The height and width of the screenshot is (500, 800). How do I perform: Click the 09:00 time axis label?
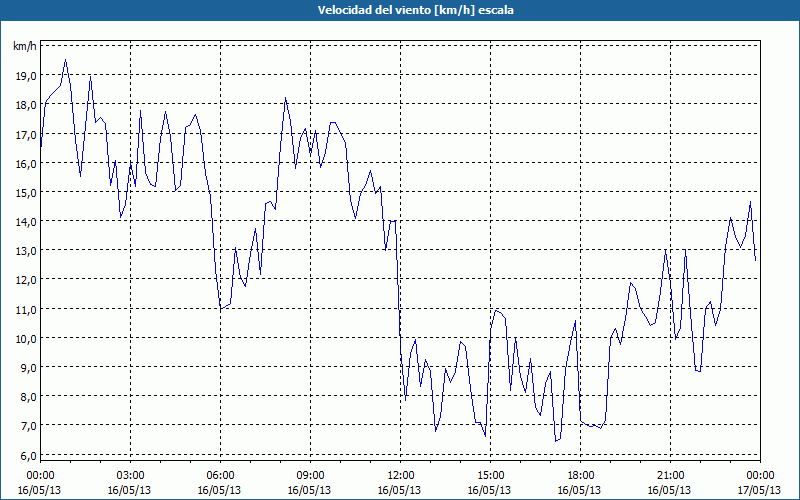click(x=310, y=476)
